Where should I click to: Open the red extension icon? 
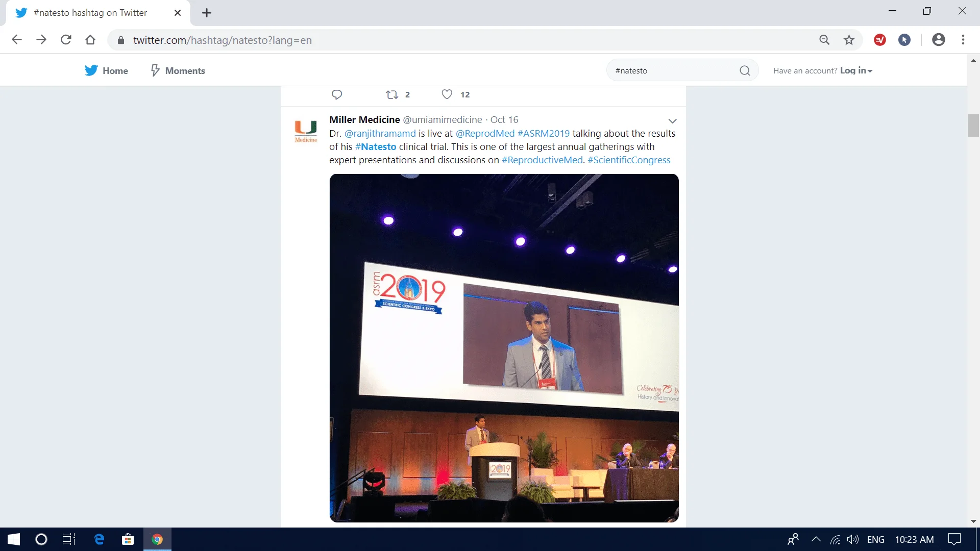880,40
